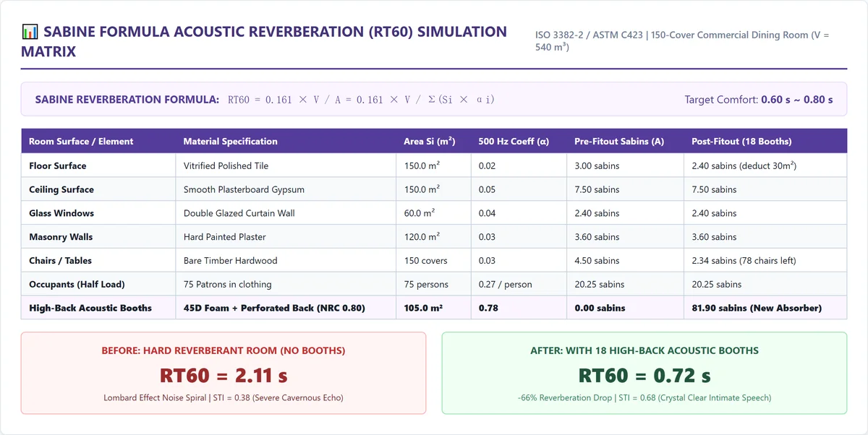Click the 'SABINE REVERBERATION FORMULA:' label
868x435 pixels.
pos(127,100)
